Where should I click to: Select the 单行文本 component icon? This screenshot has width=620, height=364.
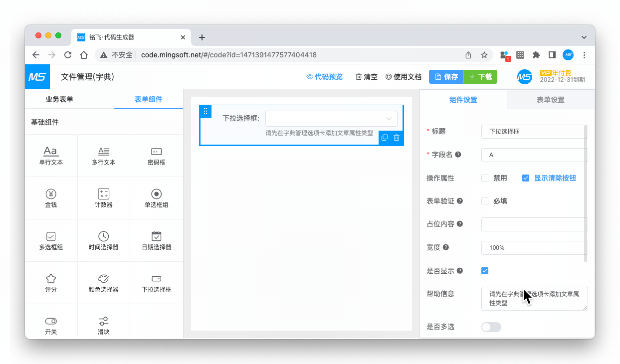51,152
